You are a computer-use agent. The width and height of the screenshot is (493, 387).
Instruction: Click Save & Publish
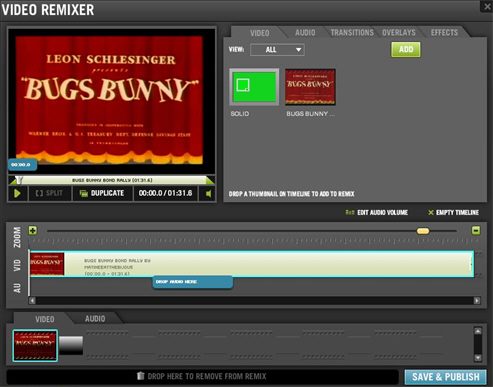click(445, 377)
